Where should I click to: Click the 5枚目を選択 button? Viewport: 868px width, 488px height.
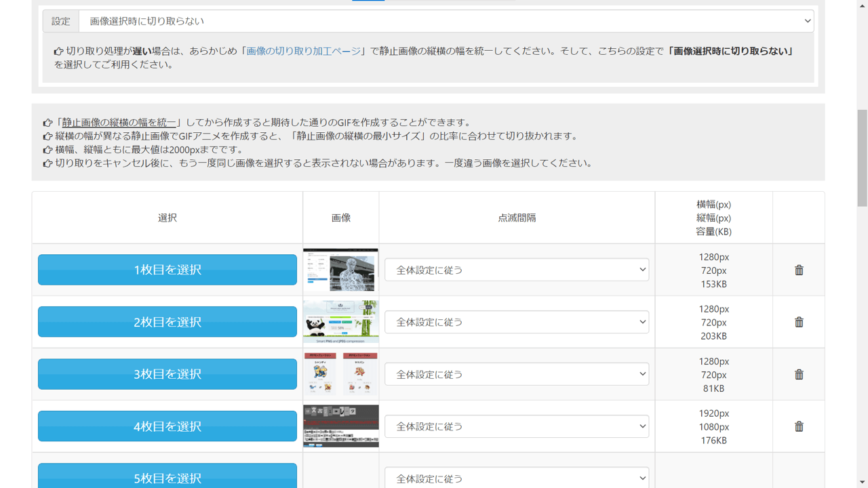(167, 476)
